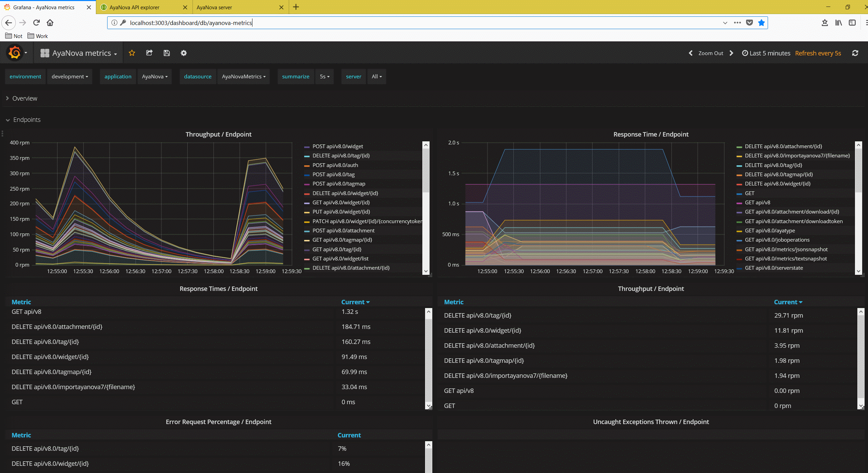
Task: Star the AyaNova metrics dashboard
Action: pyautogui.click(x=132, y=53)
